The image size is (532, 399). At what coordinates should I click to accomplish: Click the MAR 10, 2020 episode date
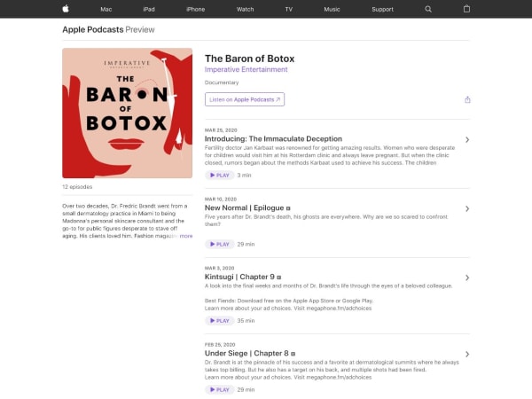tap(221, 199)
